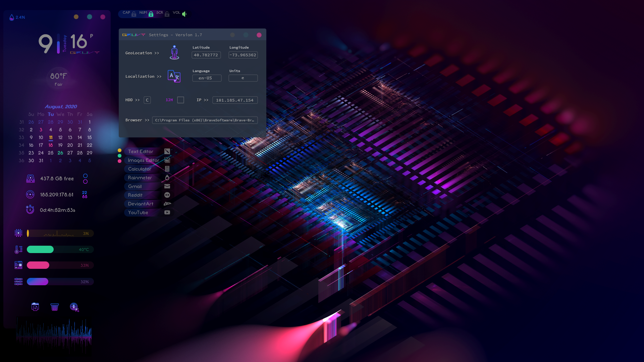Mute volume with the VOL speaker icon

pyautogui.click(x=184, y=14)
